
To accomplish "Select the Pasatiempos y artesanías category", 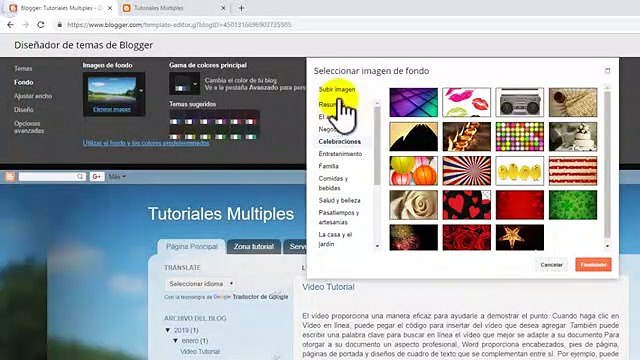I will pyautogui.click(x=339, y=218).
